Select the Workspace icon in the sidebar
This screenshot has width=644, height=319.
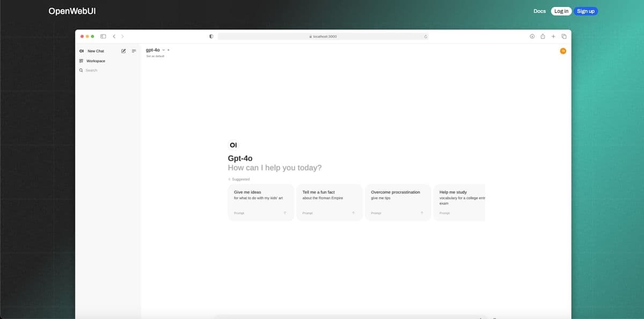82,61
